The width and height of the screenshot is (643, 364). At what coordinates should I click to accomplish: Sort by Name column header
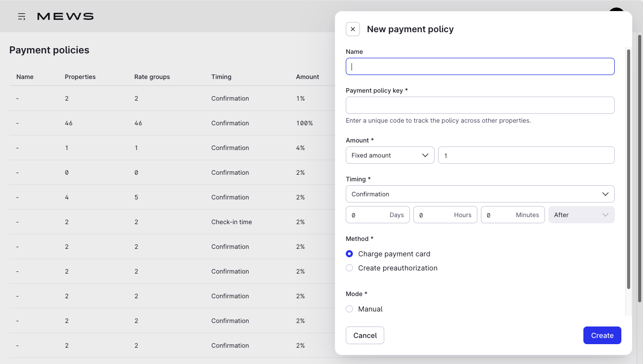(x=25, y=77)
